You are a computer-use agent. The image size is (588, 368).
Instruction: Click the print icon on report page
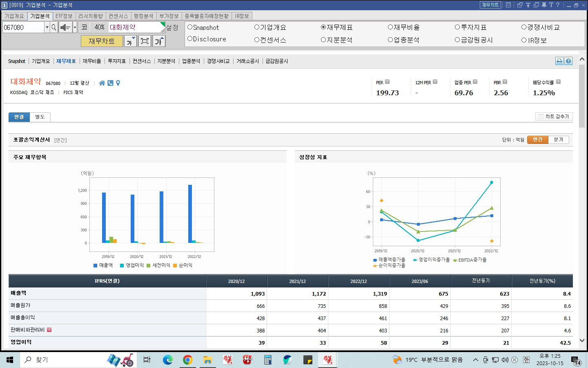coord(559,61)
